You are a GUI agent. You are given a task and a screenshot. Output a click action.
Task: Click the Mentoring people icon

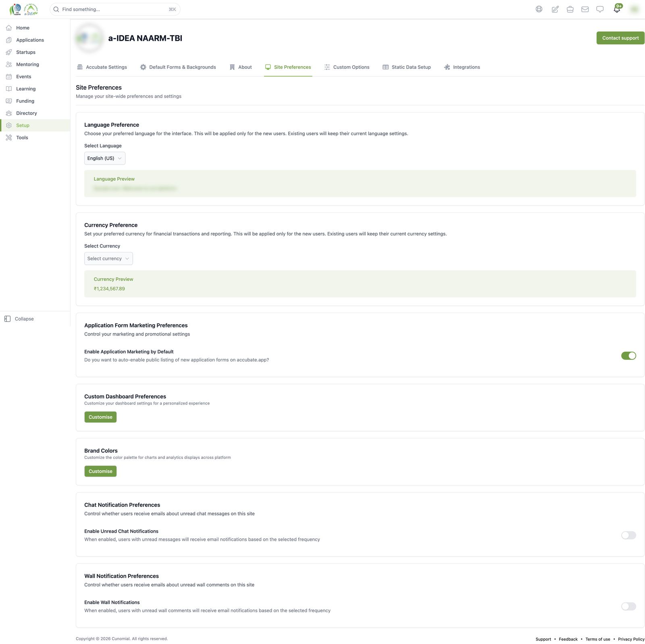[9, 65]
